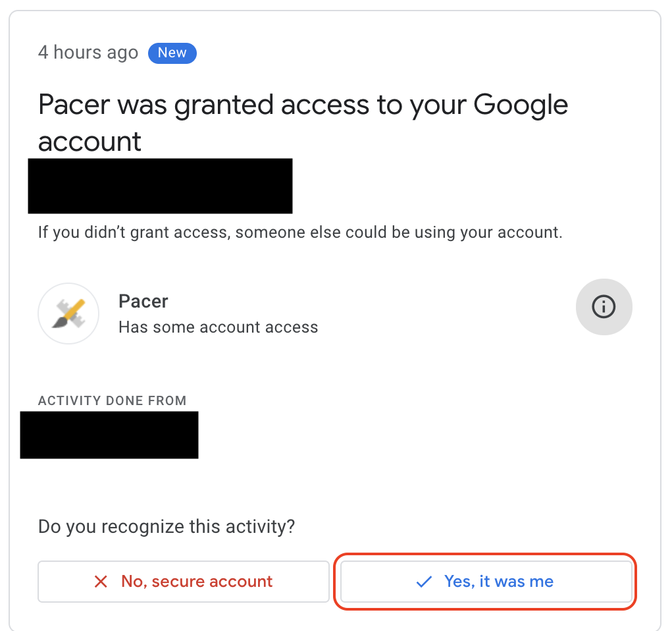Click the "If you didn't grant access" warning
Screen dimensions: 672x631
tap(299, 233)
